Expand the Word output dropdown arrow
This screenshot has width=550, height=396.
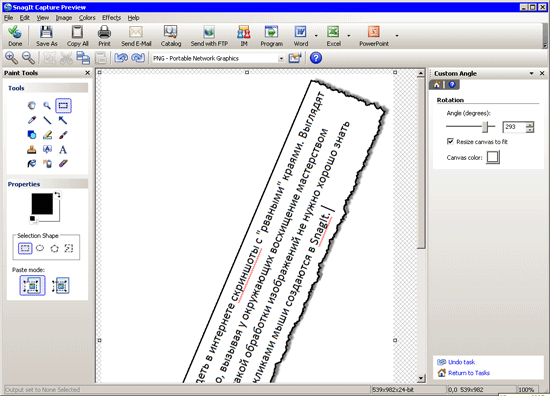pyautogui.click(x=316, y=35)
